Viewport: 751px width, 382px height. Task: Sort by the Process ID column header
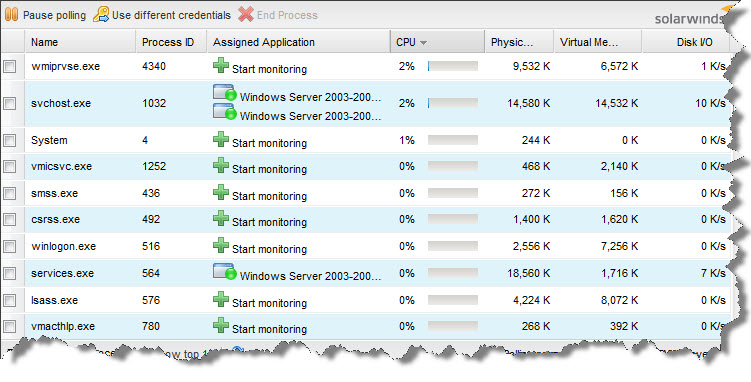click(171, 42)
